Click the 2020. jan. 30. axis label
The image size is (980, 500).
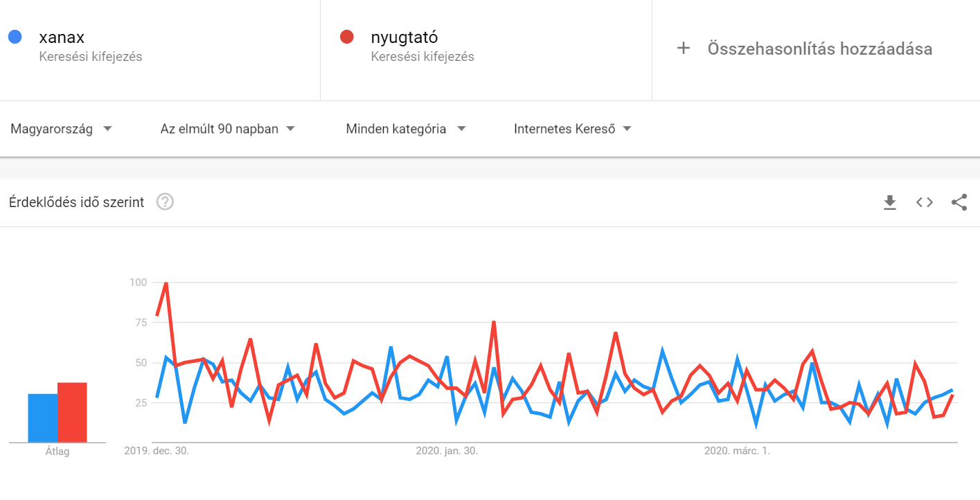[447, 451]
